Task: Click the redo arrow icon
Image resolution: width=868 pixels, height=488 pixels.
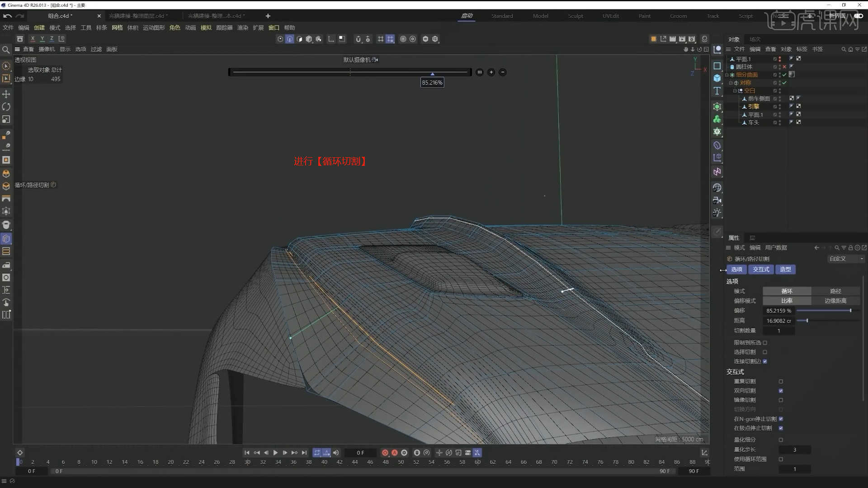Action: tap(20, 16)
